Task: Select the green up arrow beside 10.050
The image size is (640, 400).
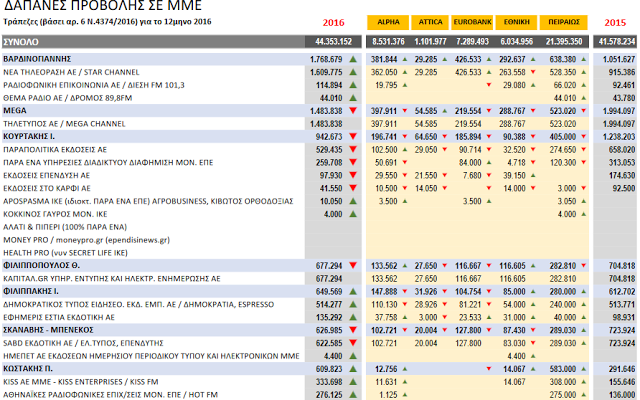Action: click(353, 201)
